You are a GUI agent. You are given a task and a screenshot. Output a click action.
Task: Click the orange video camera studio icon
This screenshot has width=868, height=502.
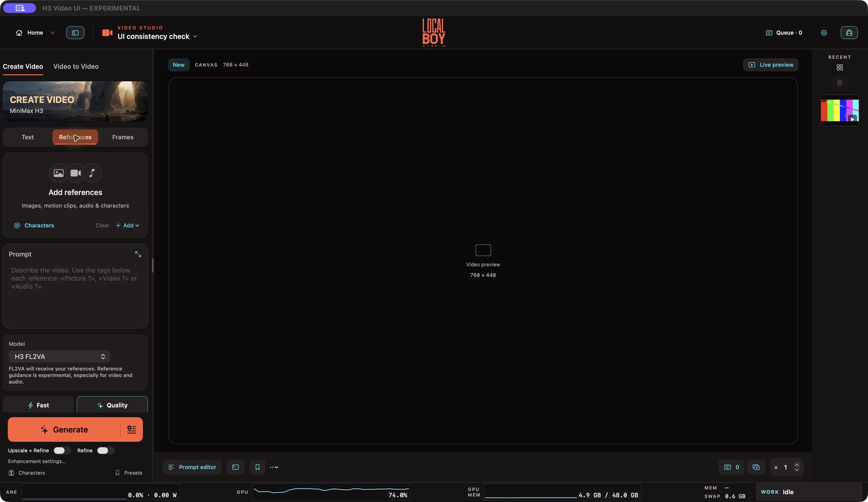[x=107, y=33]
